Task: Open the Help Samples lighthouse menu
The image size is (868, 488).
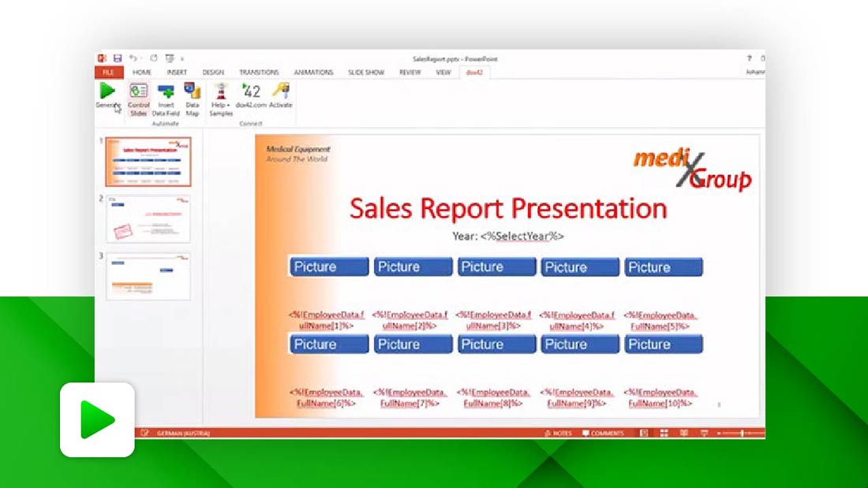Action: (221, 99)
